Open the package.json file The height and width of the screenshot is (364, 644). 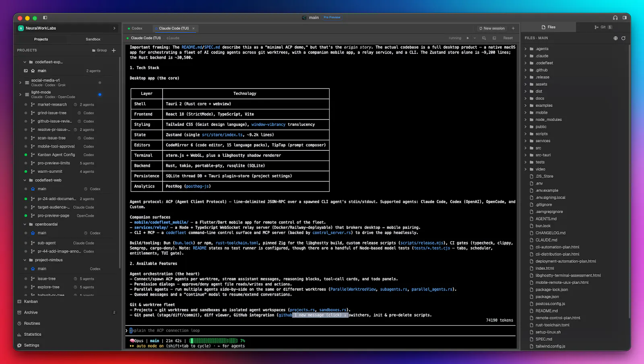click(x=547, y=297)
